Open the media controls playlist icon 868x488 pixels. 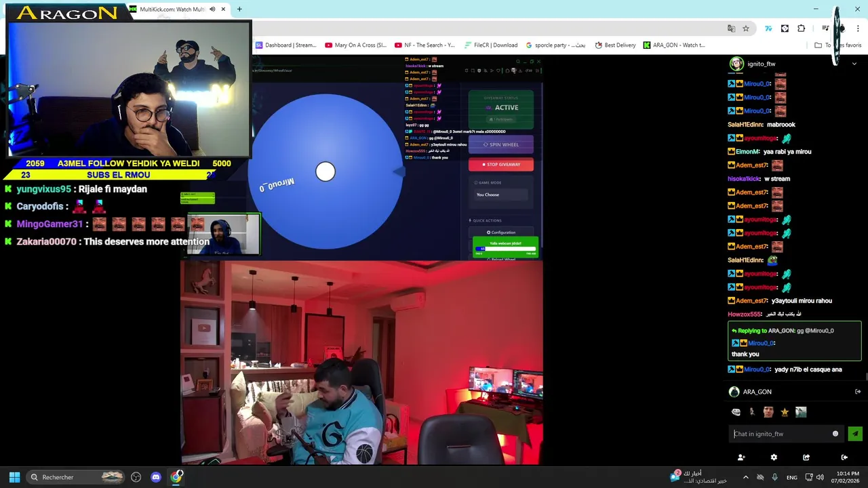point(825,28)
